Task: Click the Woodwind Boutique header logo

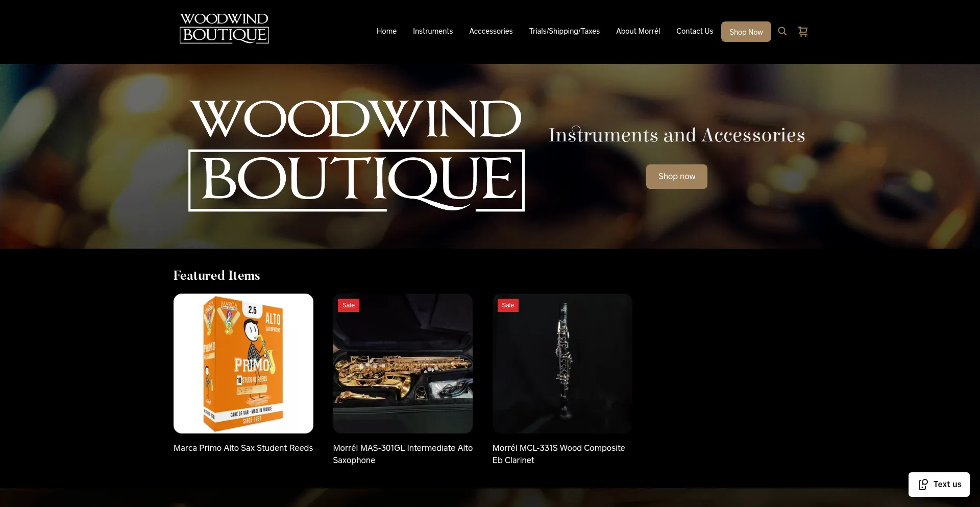Action: 224,29
